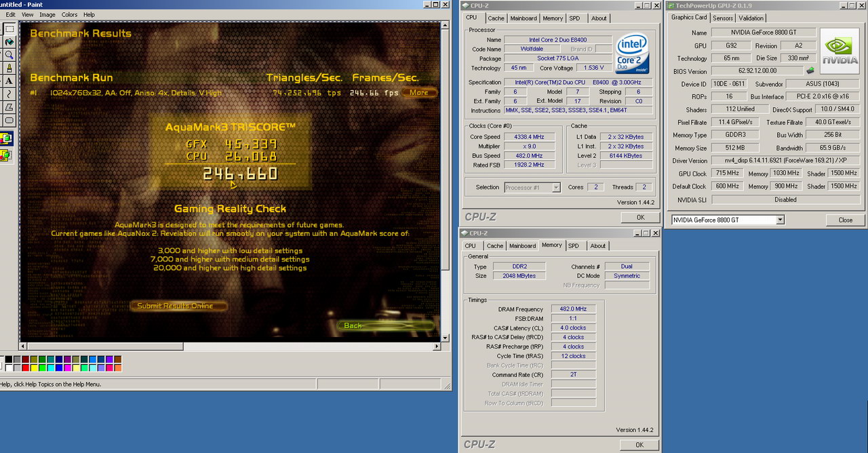This screenshot has width=868, height=453.
Task: Click the lower CPU-Z title bar icon
Action: click(x=465, y=233)
